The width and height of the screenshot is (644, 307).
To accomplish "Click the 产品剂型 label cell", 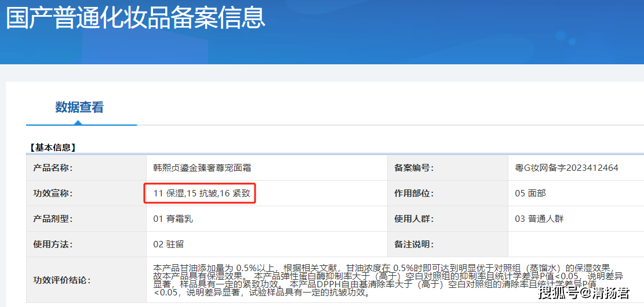I will (x=86, y=219).
